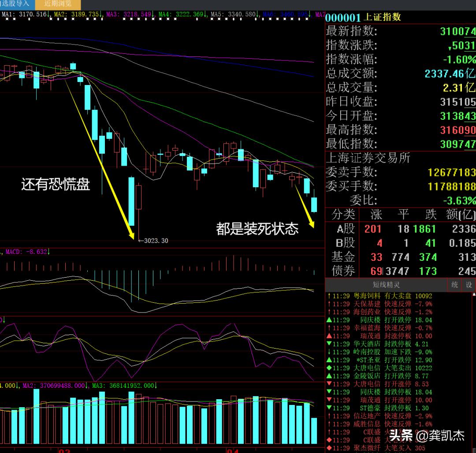Click the 总成交额 value 2337.46亿
Image resolution: width=476 pixels, height=453 pixels.
pyautogui.click(x=450, y=73)
